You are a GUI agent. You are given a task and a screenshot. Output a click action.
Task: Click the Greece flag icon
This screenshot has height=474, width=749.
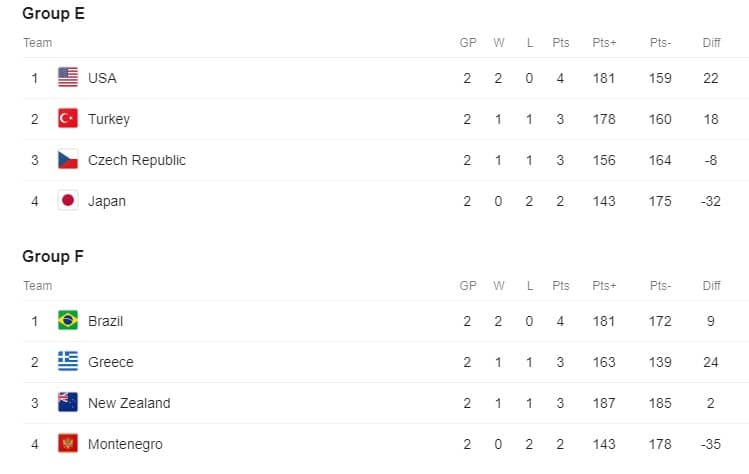[68, 362]
